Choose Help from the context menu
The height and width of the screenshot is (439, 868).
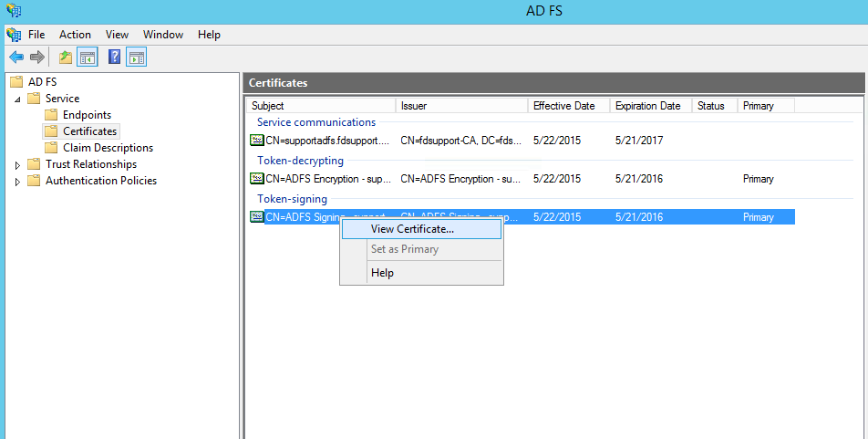click(422, 273)
